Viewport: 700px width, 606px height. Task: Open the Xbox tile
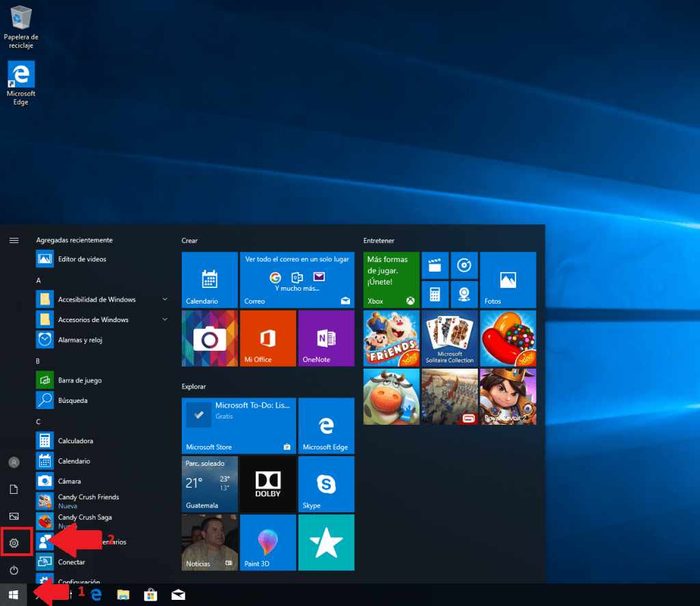[x=391, y=280]
